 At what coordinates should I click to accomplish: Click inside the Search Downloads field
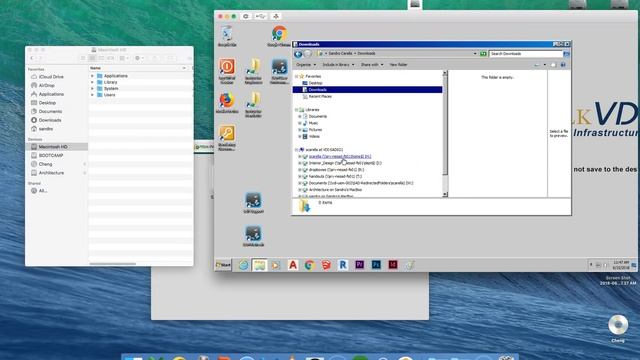tap(526, 54)
